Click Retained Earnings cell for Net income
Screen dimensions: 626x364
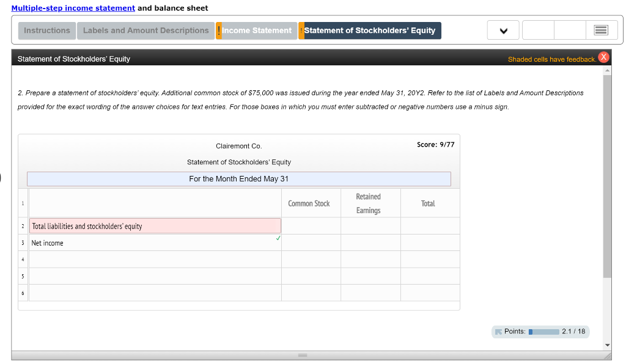point(370,243)
